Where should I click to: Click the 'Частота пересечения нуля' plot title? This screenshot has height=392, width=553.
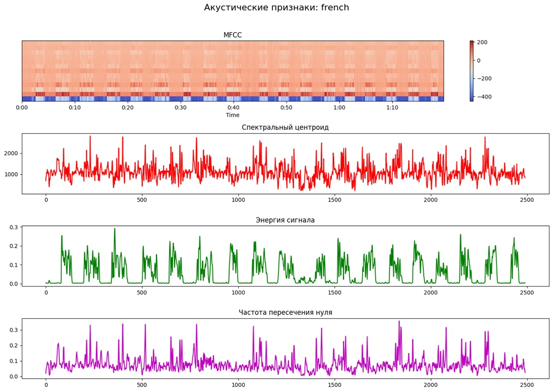click(x=285, y=312)
